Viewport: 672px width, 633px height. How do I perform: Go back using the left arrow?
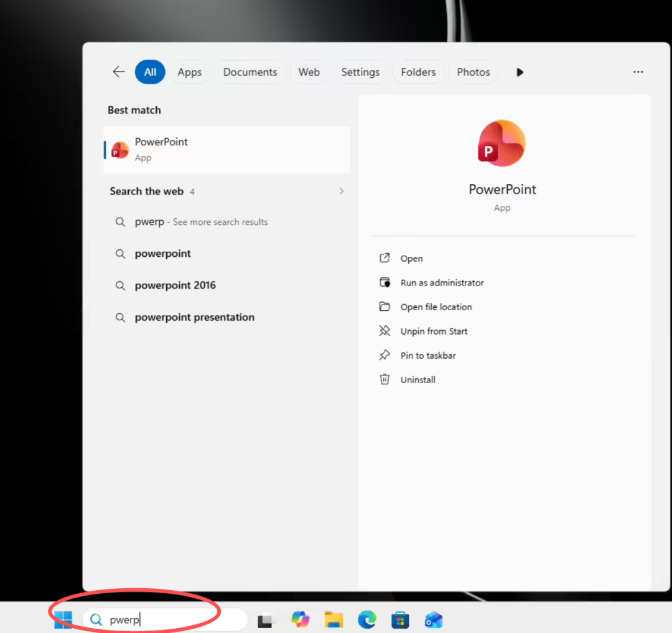point(119,72)
